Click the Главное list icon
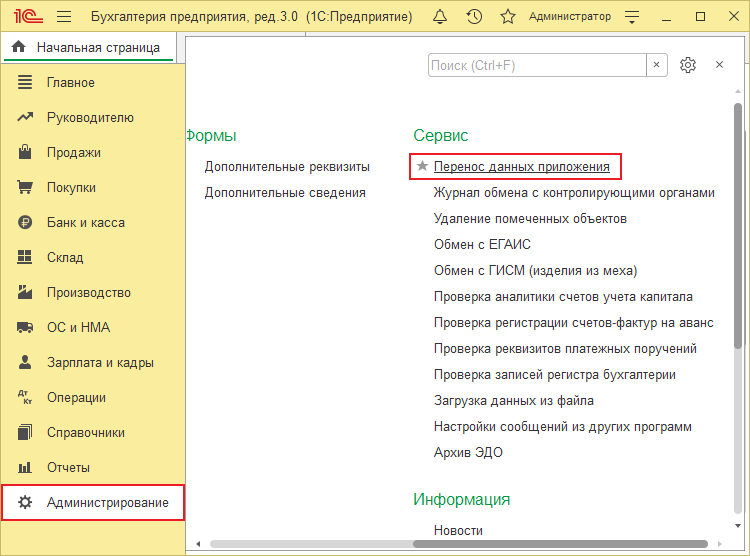750x556 pixels. pos(25,82)
